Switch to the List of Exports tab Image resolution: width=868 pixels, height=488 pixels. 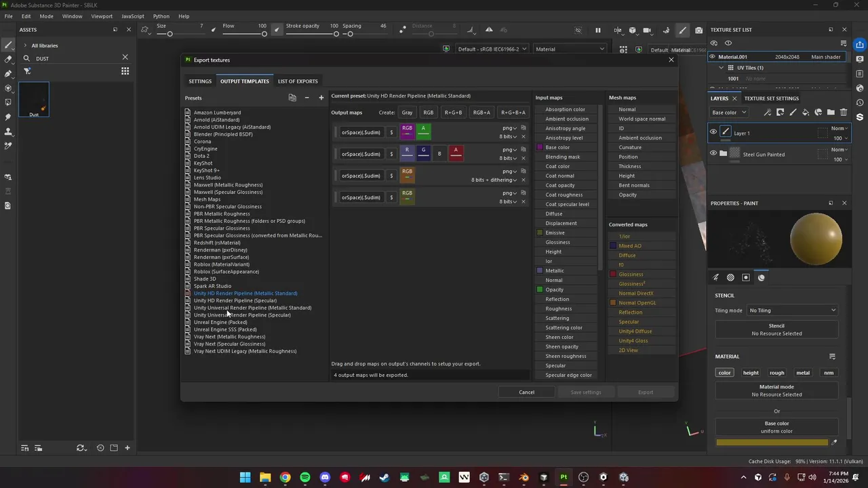pyautogui.click(x=298, y=81)
